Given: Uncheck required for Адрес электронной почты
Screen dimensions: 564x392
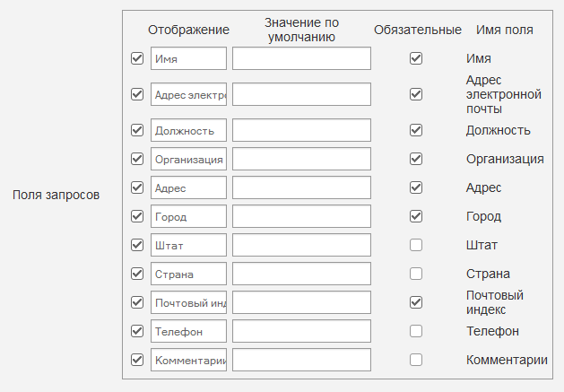Looking at the screenshot, I should point(416,94).
